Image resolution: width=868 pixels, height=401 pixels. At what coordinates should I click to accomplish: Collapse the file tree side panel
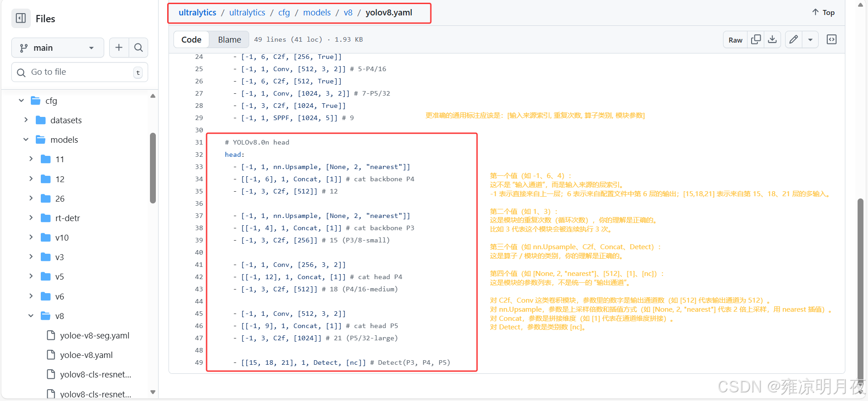21,18
